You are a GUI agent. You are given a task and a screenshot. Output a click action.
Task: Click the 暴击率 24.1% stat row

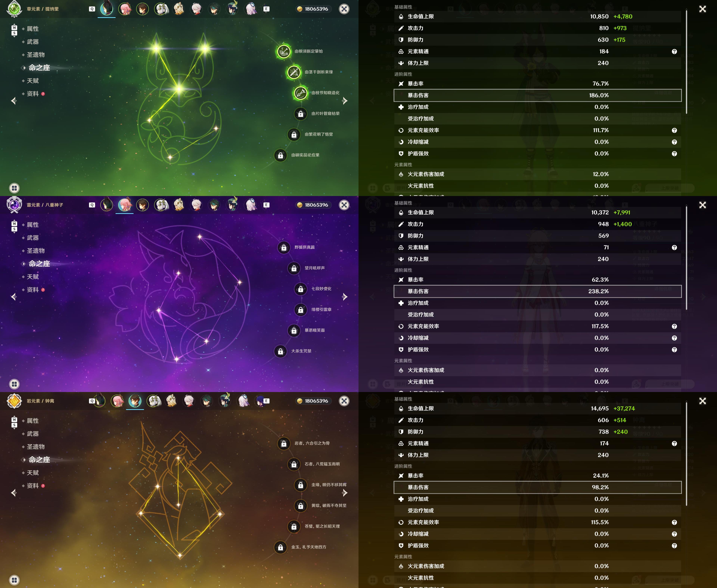(x=537, y=476)
